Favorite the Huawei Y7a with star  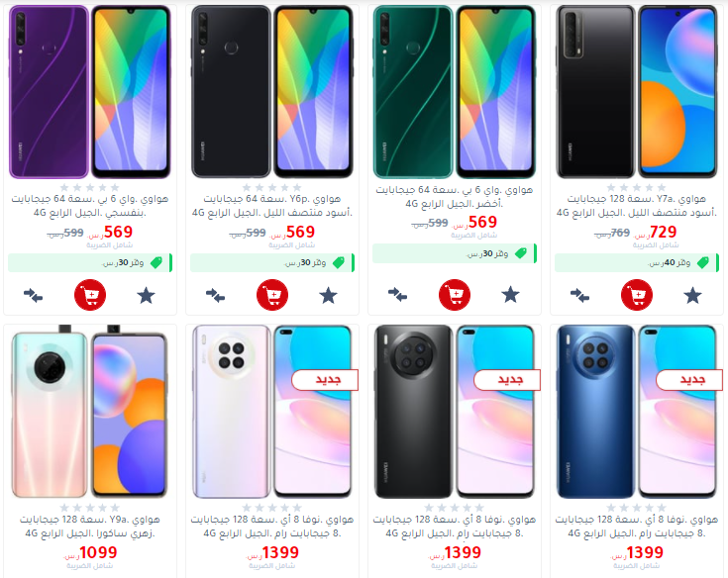692,296
